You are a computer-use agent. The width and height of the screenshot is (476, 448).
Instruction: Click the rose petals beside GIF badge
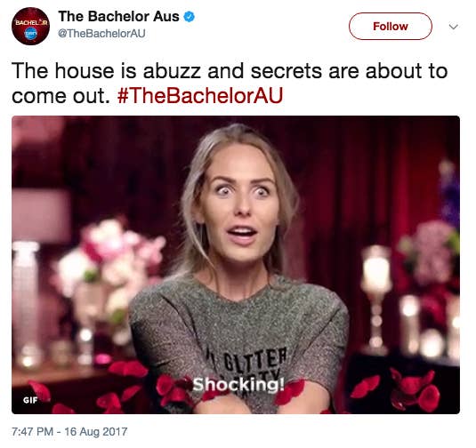(41, 391)
